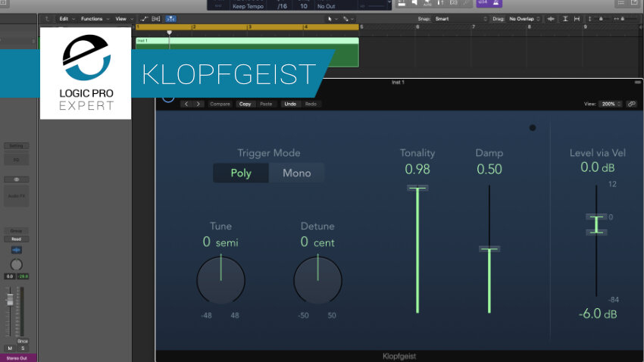This screenshot has width=644, height=362.
Task: Open the Snap Smart dropdown
Action: pyautogui.click(x=461, y=19)
